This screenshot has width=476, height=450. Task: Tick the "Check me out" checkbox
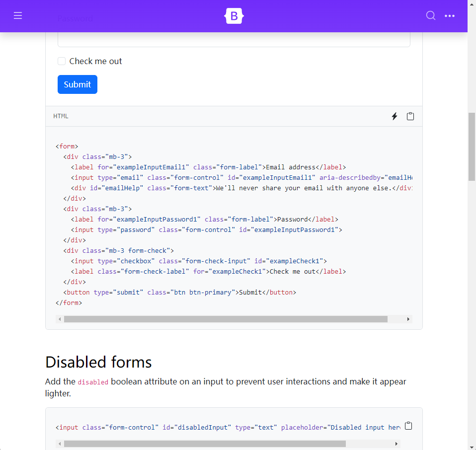click(62, 61)
